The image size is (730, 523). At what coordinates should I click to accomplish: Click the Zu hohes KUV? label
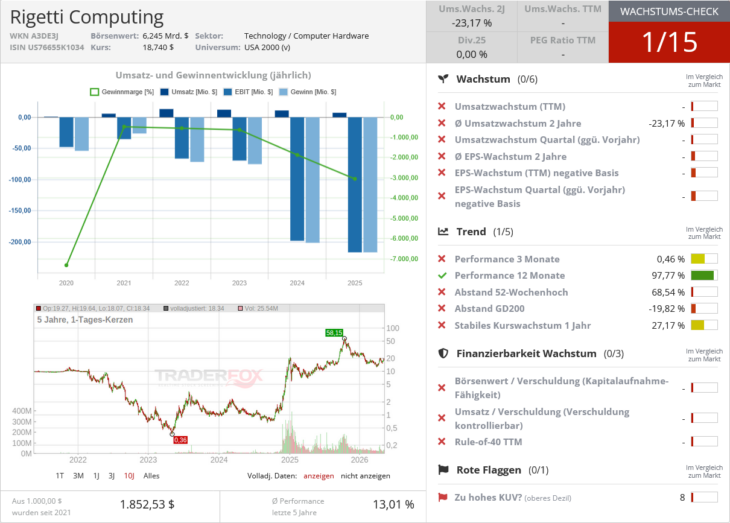click(488, 497)
